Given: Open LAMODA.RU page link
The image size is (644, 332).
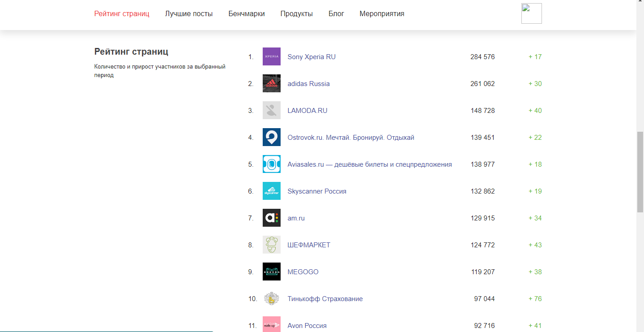Looking at the screenshot, I should [307, 111].
